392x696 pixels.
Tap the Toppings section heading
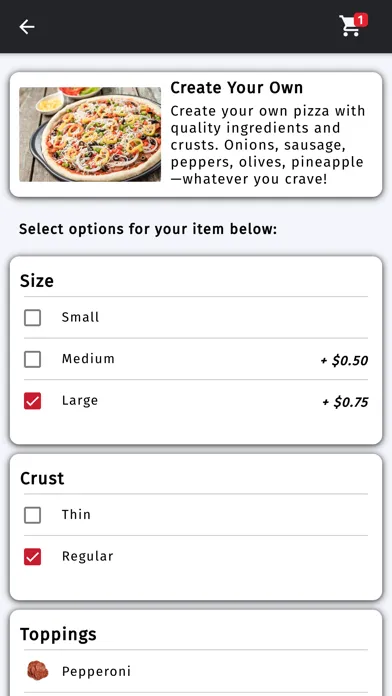tap(58, 634)
